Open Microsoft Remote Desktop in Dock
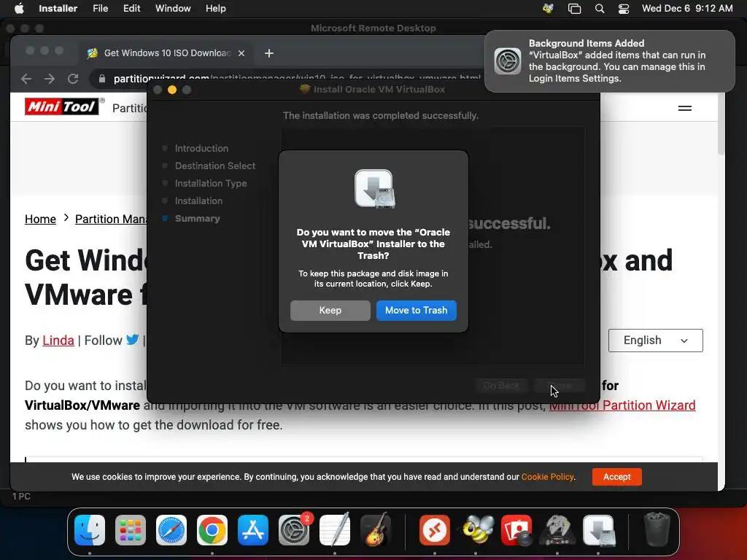The height and width of the screenshot is (560, 747). pos(435,529)
